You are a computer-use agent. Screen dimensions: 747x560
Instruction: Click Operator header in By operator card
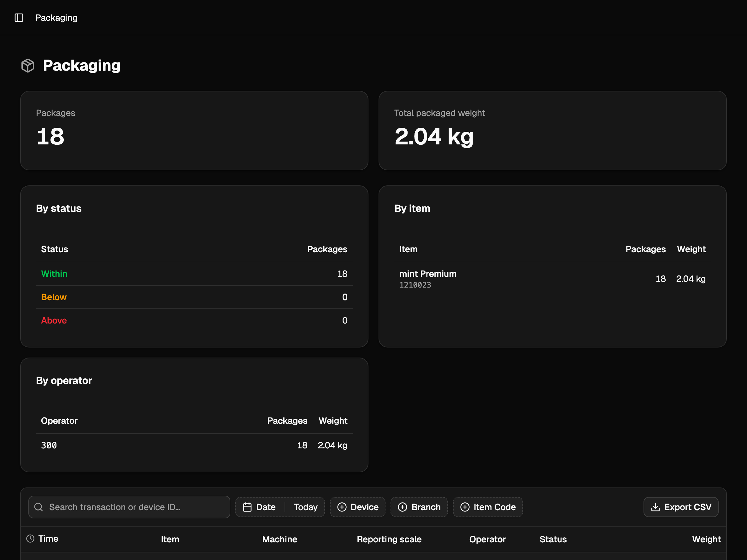(x=59, y=421)
